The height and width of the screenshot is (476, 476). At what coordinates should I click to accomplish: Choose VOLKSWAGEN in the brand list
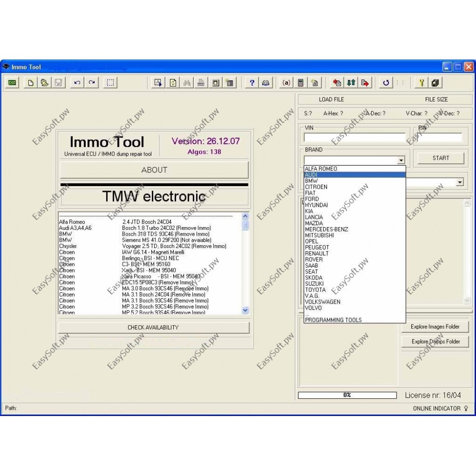[355, 302]
